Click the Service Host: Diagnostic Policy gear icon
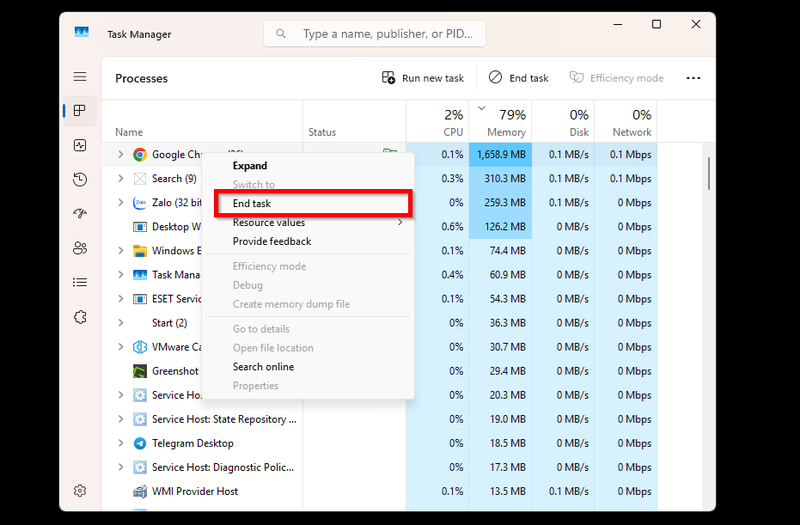The height and width of the screenshot is (525, 800). coord(139,467)
